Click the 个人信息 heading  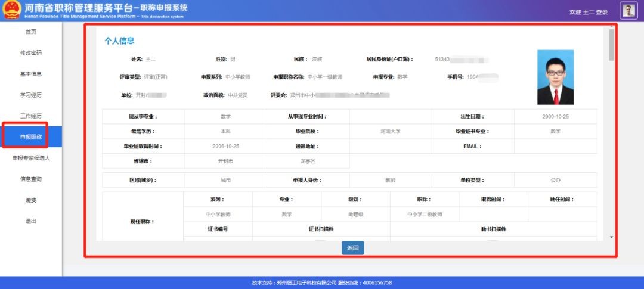(119, 41)
